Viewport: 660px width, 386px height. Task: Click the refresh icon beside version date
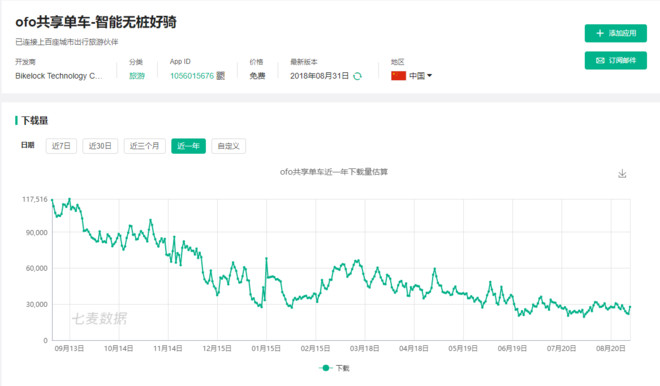357,76
